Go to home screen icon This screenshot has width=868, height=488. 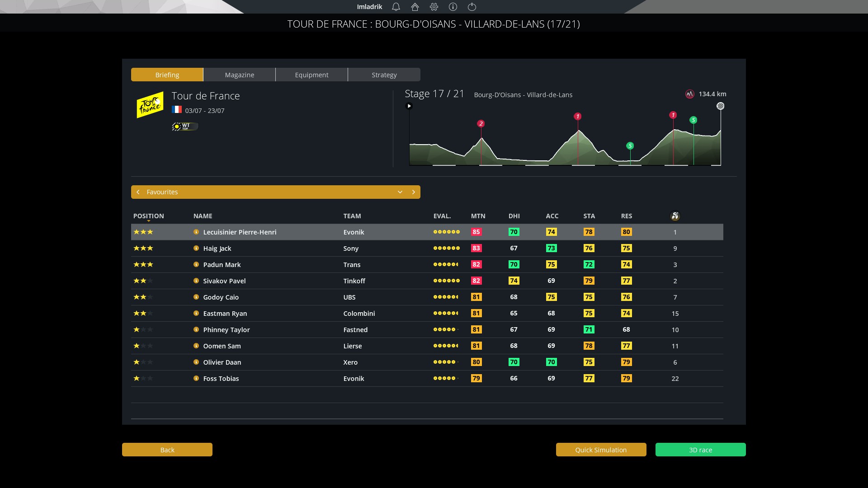[x=415, y=7]
